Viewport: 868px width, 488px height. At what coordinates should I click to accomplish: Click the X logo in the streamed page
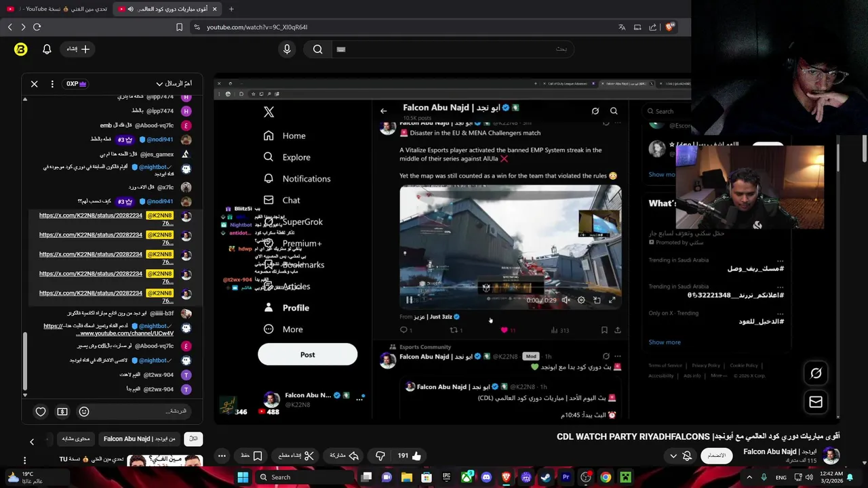point(269,113)
